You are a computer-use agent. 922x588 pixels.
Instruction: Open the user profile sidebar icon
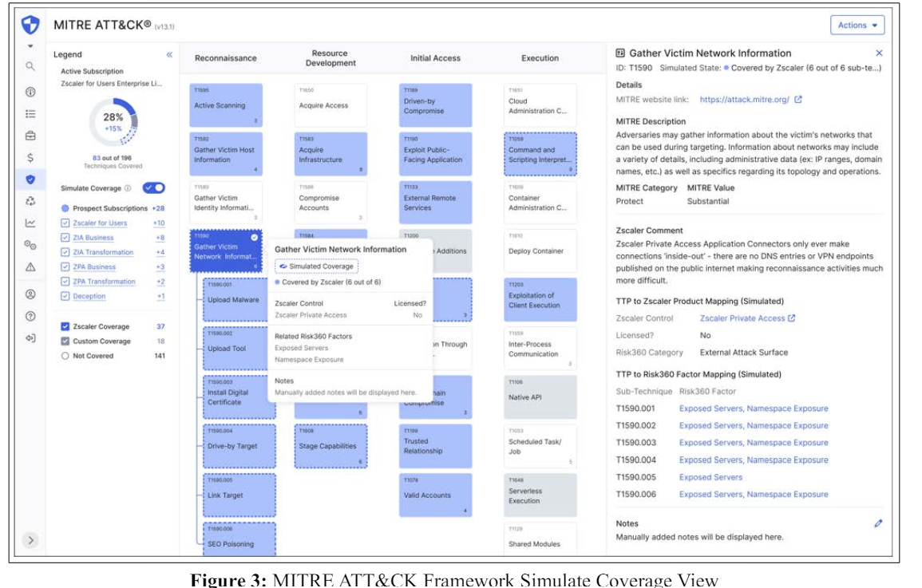pos(30,294)
